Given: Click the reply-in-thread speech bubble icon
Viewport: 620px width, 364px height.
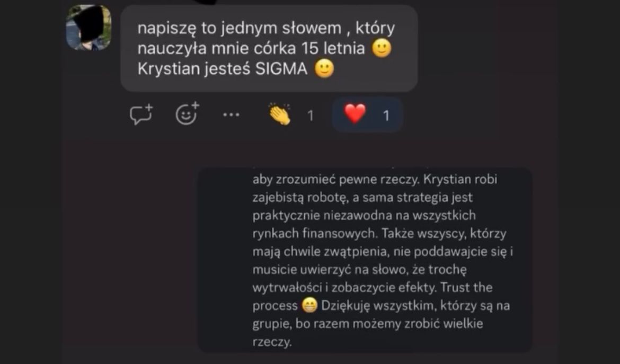Looking at the screenshot, I should [141, 114].
